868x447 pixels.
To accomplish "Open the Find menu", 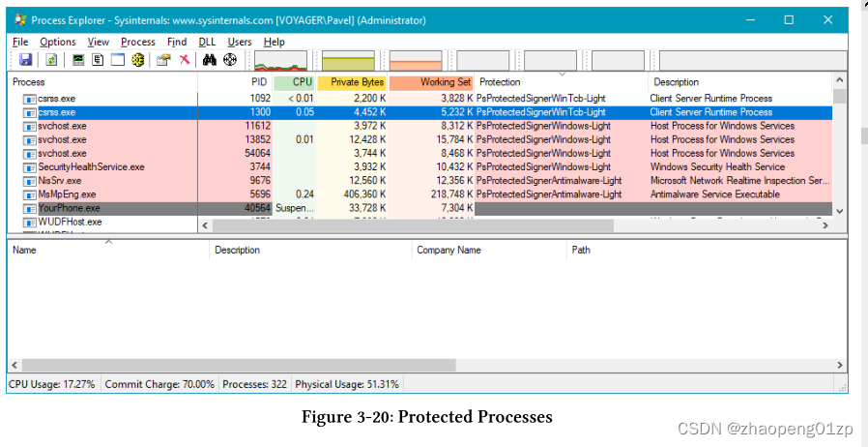I will pos(177,43).
